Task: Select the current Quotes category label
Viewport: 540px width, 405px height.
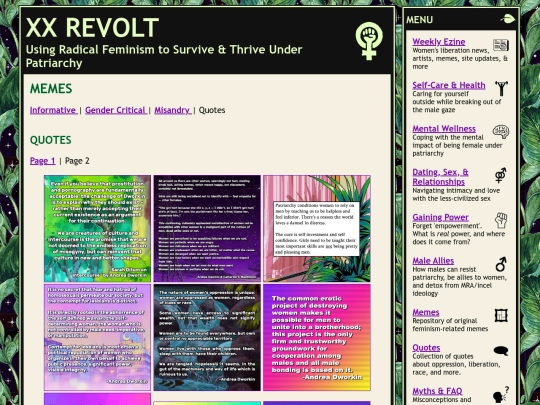Action: pos(212,110)
